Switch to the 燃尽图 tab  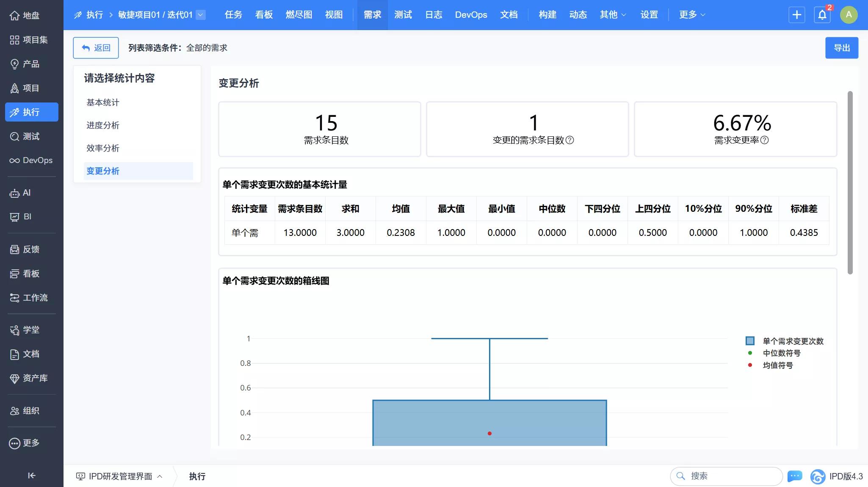299,14
